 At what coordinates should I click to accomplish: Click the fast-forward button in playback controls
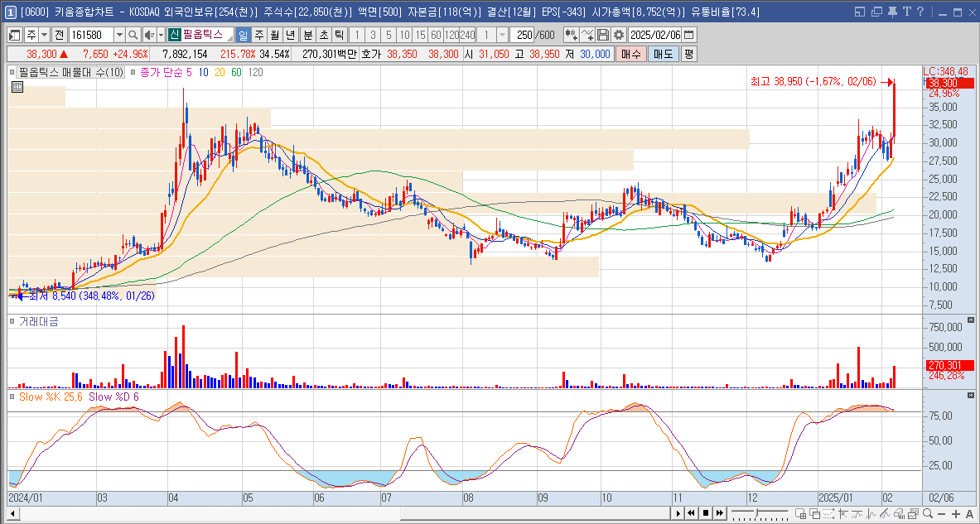719,512
